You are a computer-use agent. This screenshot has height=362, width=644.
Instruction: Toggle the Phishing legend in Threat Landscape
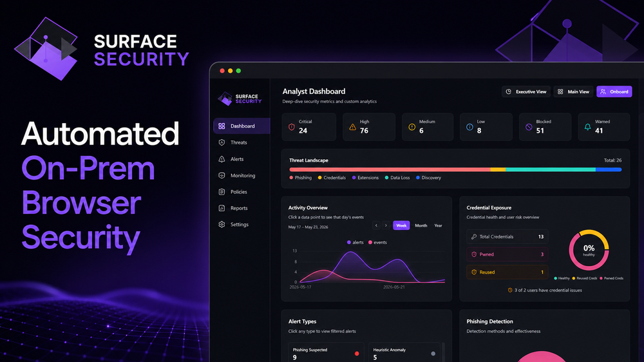click(301, 178)
